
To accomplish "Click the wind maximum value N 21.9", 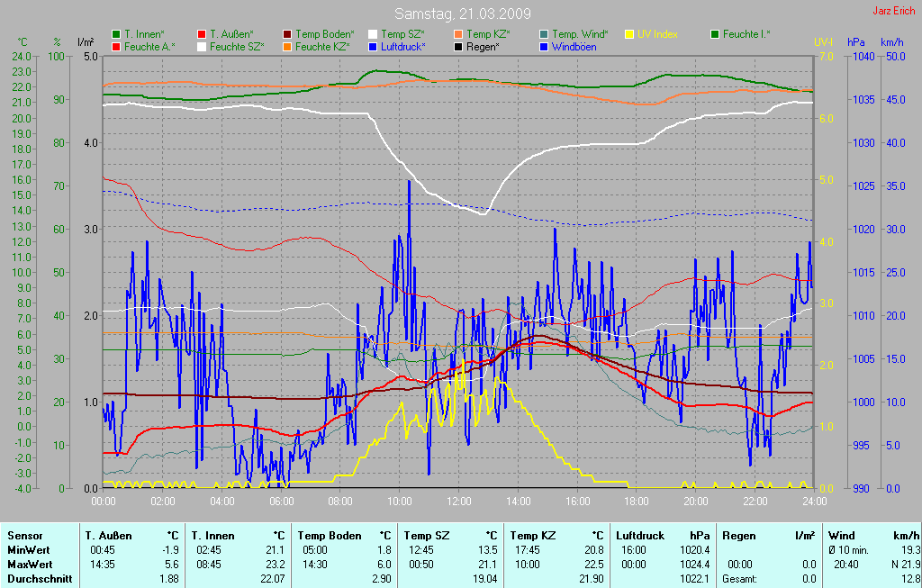I will (906, 565).
